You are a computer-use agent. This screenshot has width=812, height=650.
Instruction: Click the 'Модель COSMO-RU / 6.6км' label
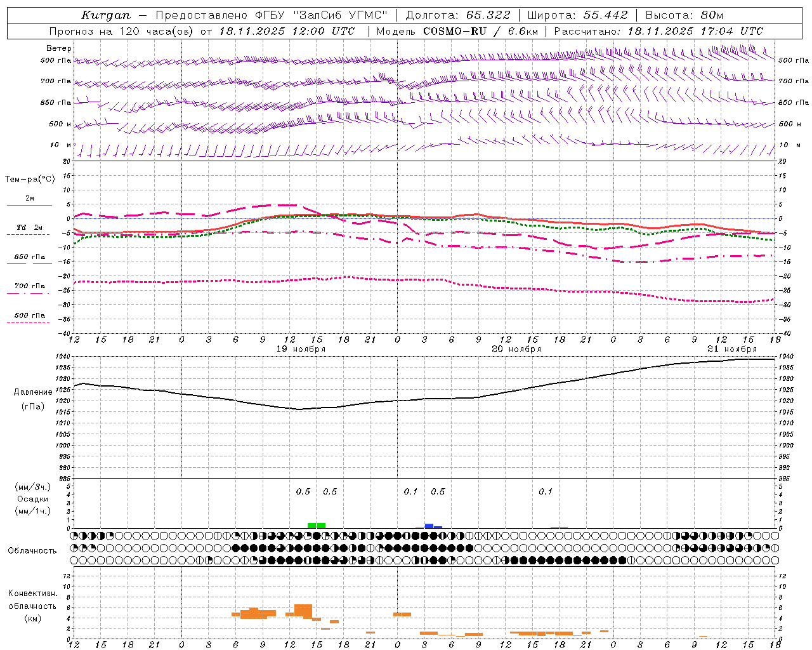tap(457, 31)
